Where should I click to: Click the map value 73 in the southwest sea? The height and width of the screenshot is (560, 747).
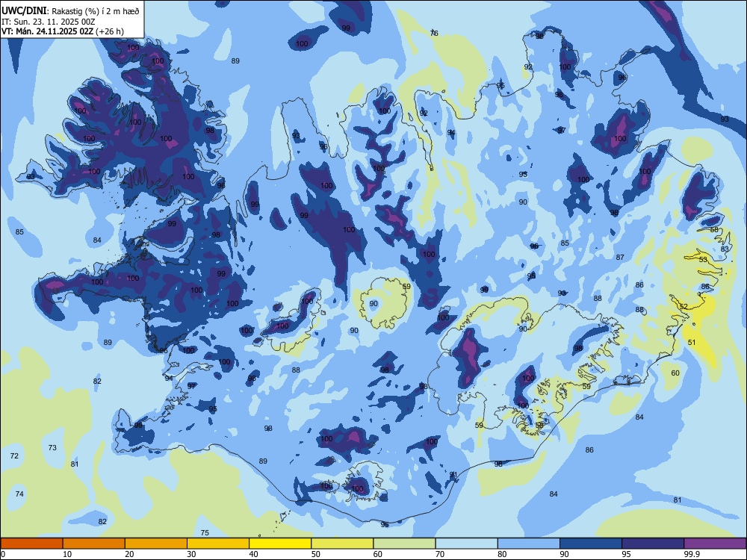[x=52, y=447]
